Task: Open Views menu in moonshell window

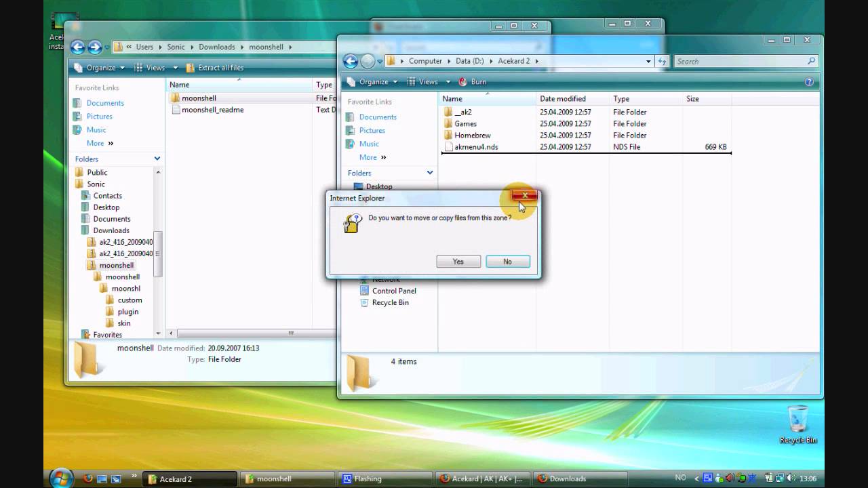Action: click(151, 68)
